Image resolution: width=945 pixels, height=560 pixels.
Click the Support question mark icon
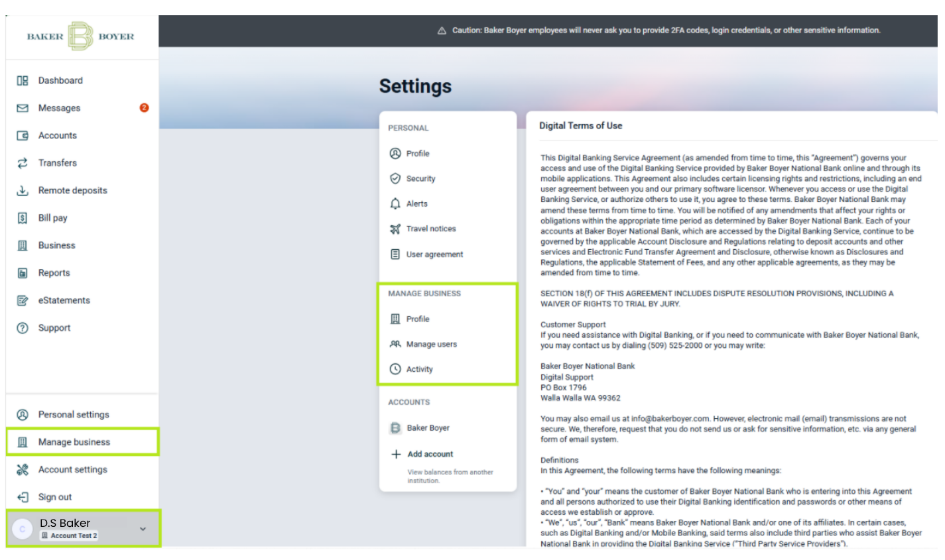coord(23,328)
